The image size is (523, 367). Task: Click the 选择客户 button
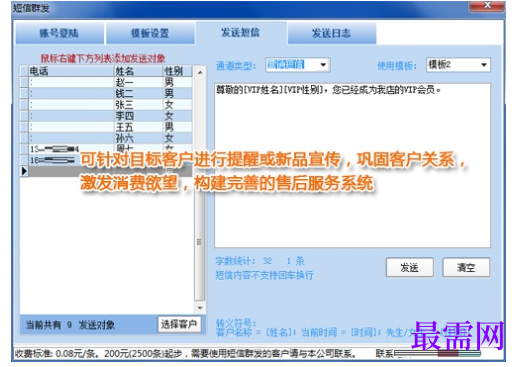pos(179,324)
